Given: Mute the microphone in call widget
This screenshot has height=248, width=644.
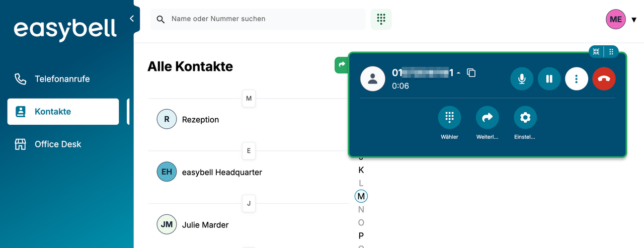Looking at the screenshot, I should click(522, 79).
